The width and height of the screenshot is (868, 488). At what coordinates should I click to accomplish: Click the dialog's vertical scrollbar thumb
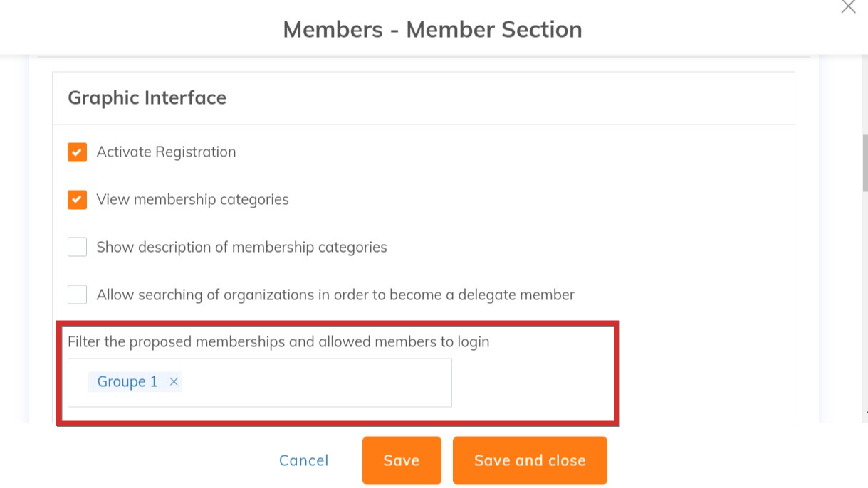point(864,162)
